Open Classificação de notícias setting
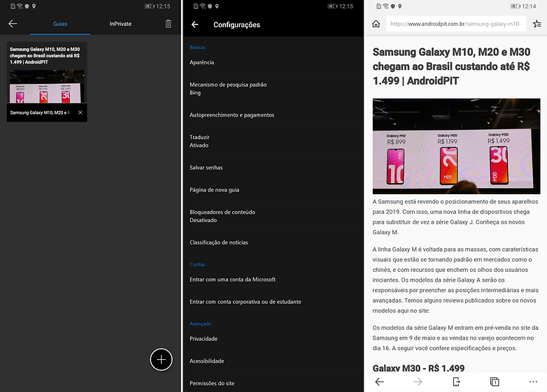This screenshot has width=547, height=392. point(273,242)
